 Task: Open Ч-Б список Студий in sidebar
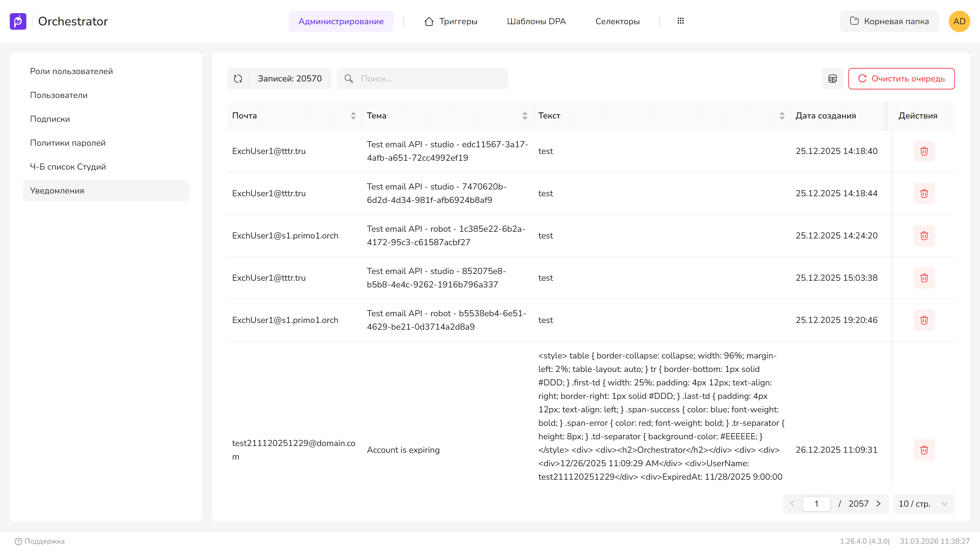pyautogui.click(x=106, y=167)
